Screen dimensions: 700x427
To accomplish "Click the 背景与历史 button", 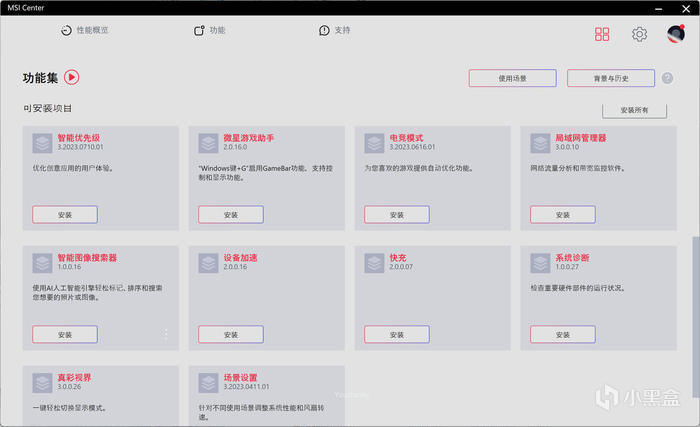I will (611, 78).
